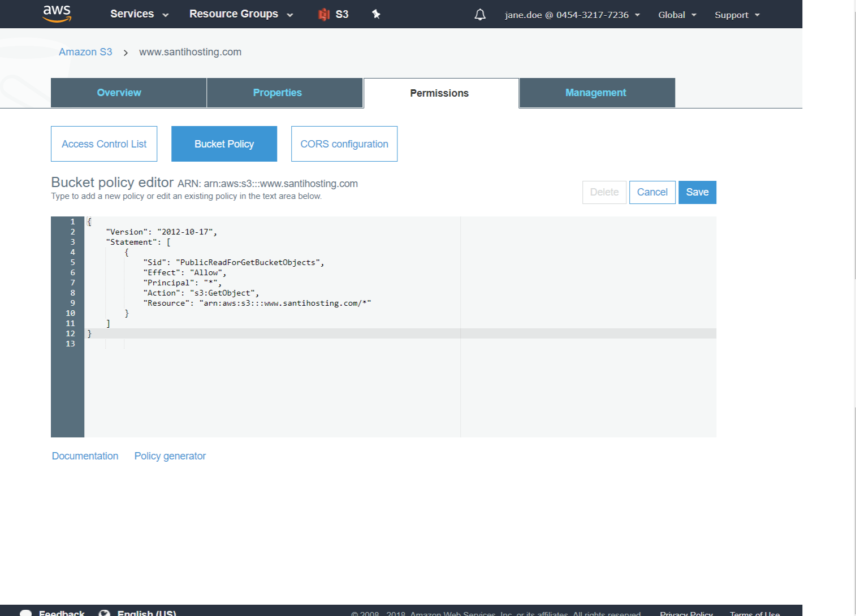Screen dimensions: 856x616
Task: Click the "Action": "s3:GetObject" line
Action: pos(201,293)
